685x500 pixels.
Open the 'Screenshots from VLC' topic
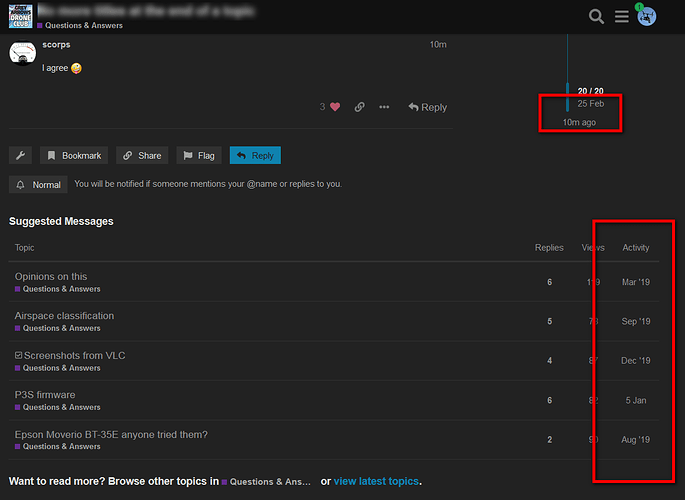75,355
